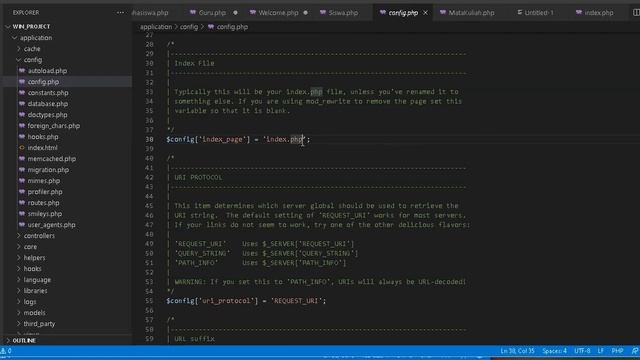Image resolution: width=640 pixels, height=360 pixels.
Task: Toggle split editor icon at top right
Action: coord(636,13)
